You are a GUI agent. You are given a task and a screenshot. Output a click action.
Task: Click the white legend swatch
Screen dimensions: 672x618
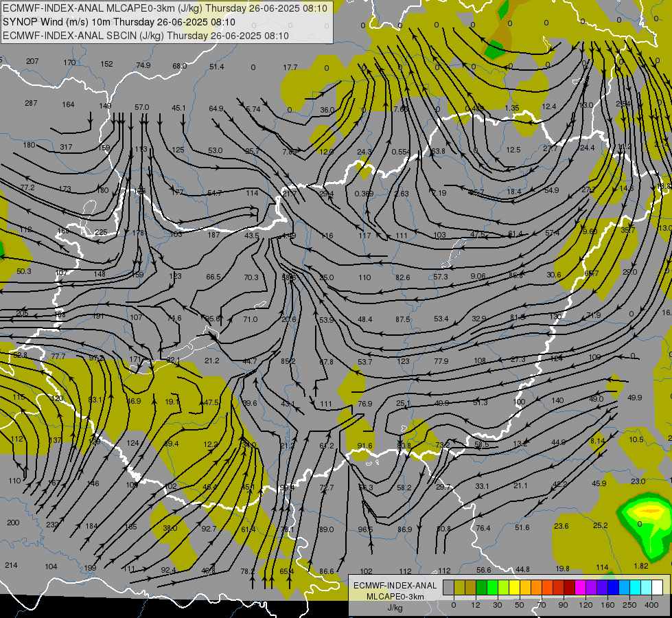coord(658,588)
